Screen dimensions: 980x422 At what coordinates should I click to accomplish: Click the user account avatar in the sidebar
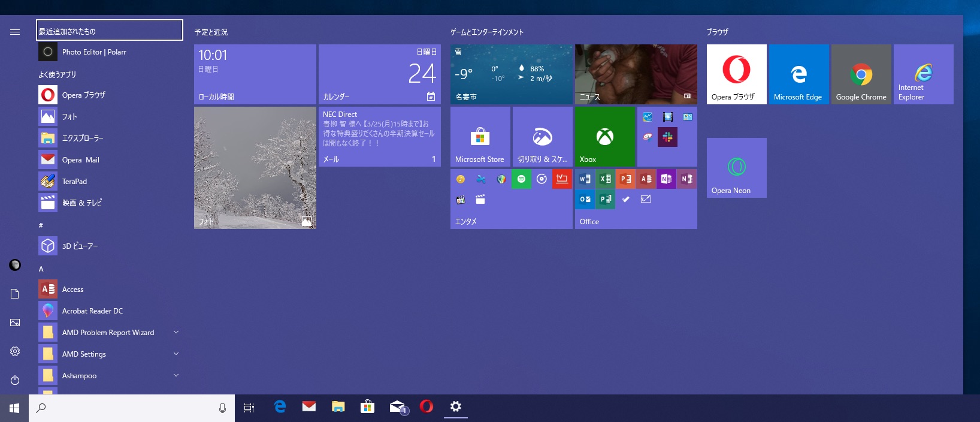(x=15, y=265)
